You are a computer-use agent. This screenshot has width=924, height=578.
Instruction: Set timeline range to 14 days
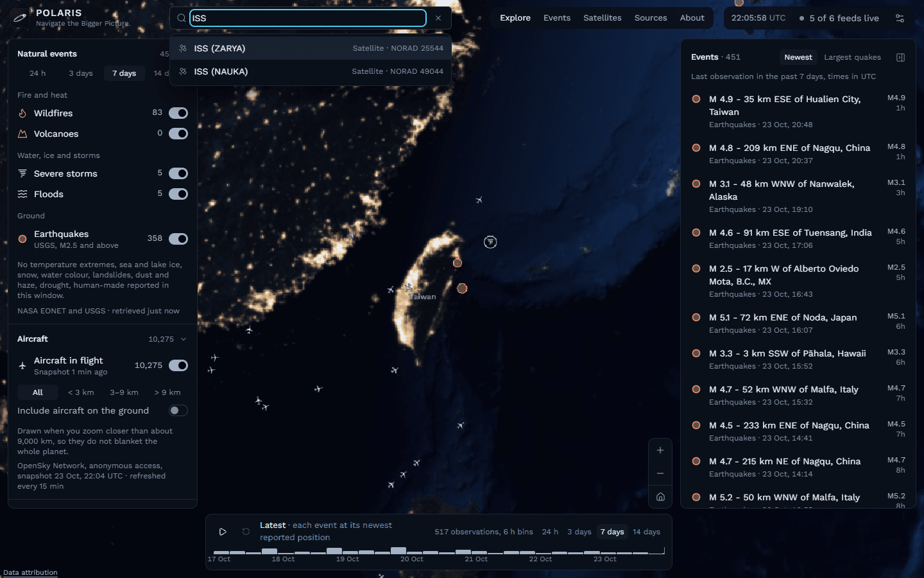click(x=646, y=532)
